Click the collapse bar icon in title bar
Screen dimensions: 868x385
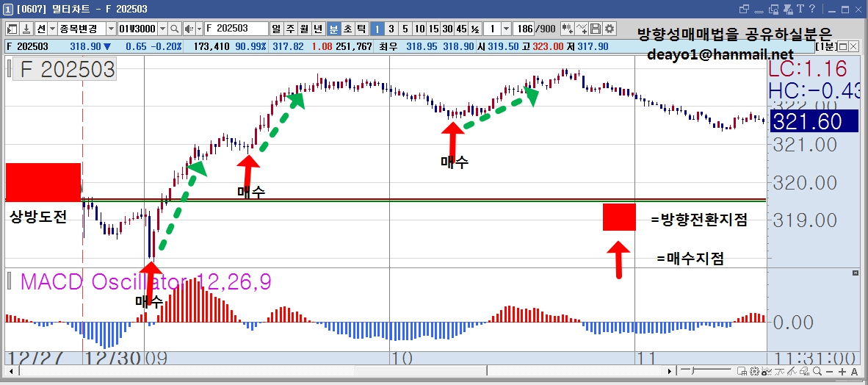click(759, 12)
